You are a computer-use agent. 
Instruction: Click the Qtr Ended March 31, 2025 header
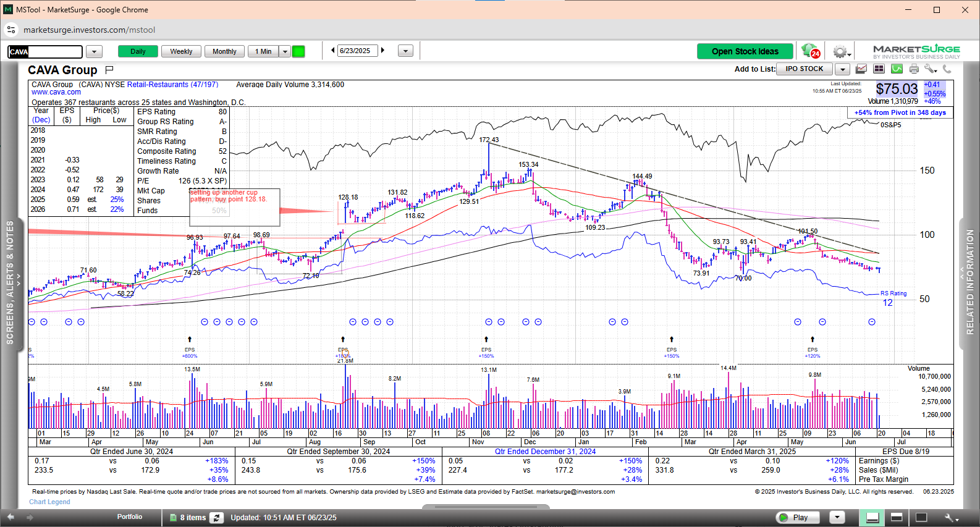pyautogui.click(x=752, y=452)
